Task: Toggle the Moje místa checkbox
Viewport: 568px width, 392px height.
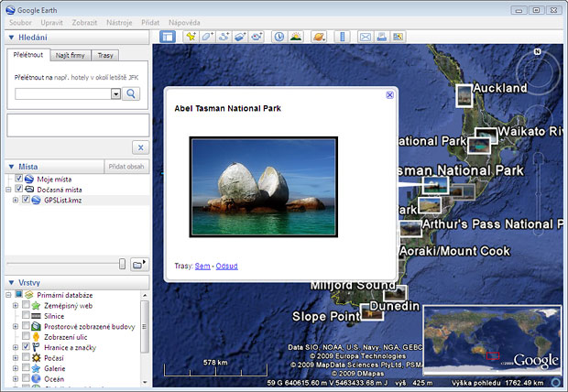Action: 19,179
